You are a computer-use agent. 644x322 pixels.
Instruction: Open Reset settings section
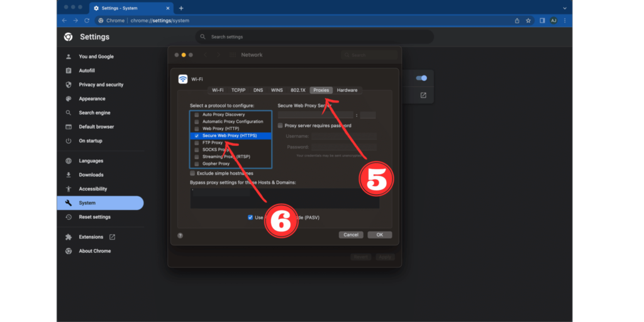coord(94,217)
